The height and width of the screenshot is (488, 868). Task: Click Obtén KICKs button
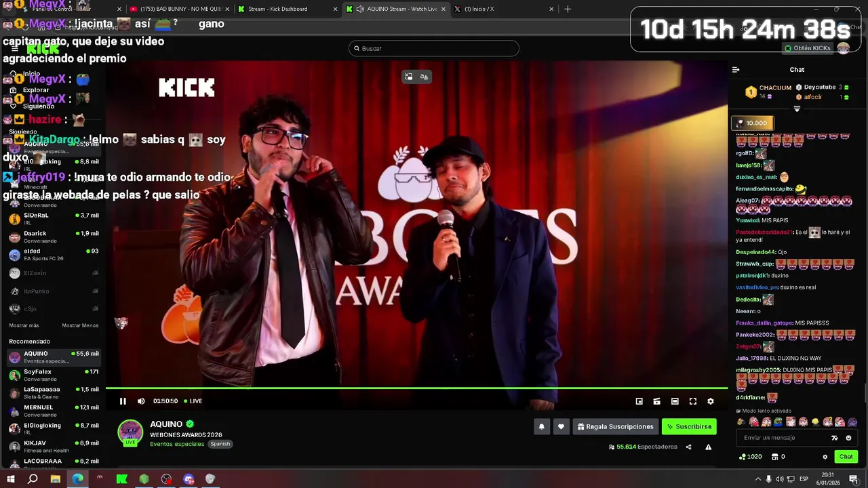point(808,48)
